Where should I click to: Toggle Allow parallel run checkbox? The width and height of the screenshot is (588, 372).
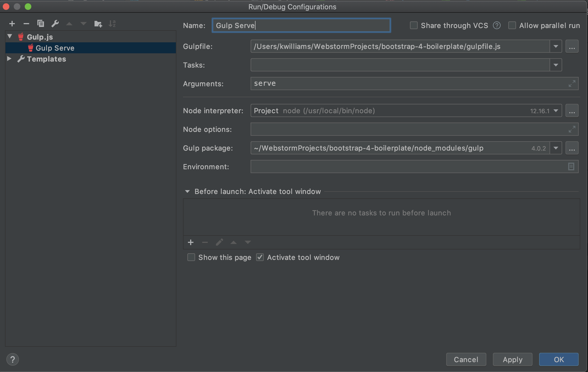click(512, 26)
